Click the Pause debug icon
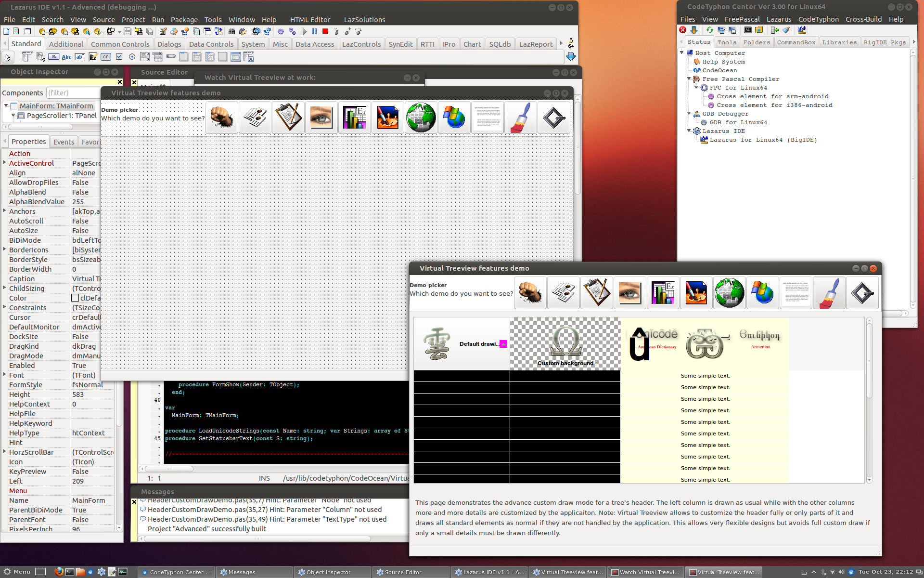 point(314,31)
